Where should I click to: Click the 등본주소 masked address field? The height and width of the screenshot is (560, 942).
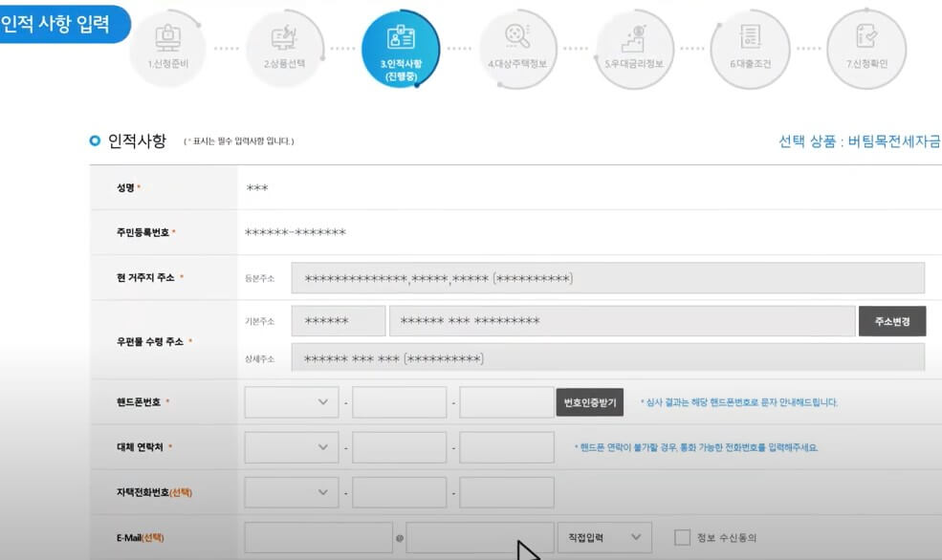click(608, 278)
